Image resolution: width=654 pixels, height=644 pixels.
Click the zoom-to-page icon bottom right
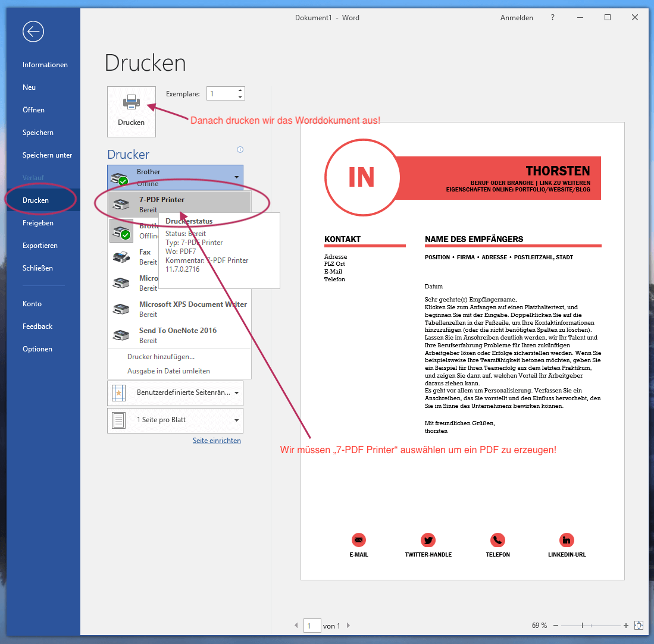639,626
